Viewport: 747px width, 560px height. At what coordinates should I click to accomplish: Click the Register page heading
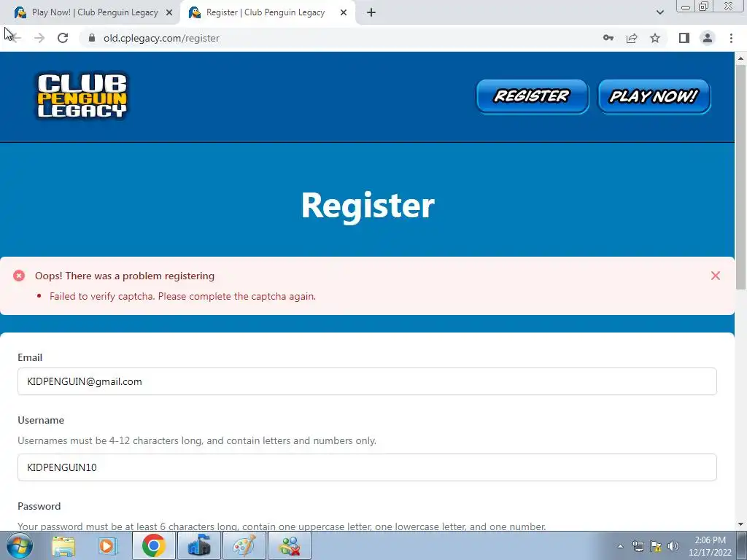pos(368,206)
